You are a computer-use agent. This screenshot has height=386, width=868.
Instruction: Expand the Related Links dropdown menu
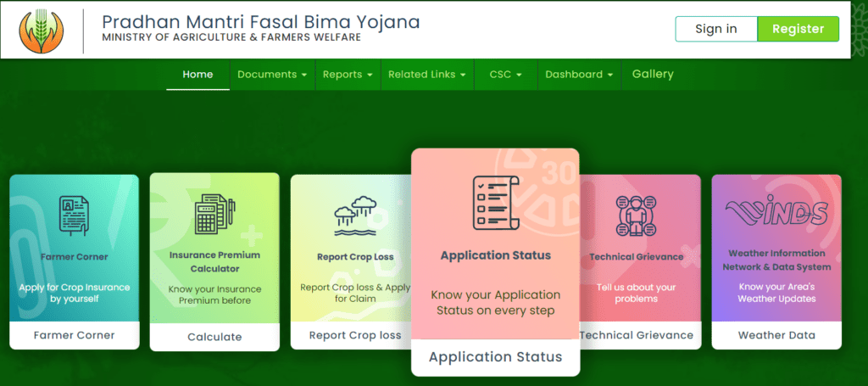point(427,74)
